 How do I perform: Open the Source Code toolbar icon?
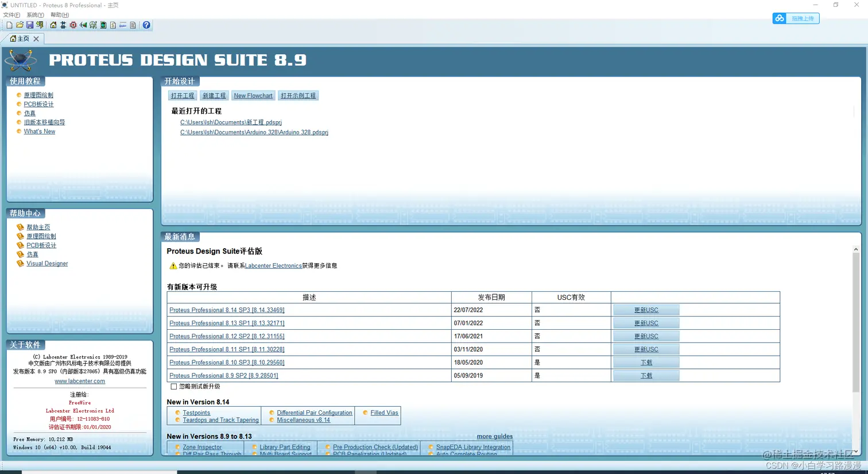pos(123,25)
